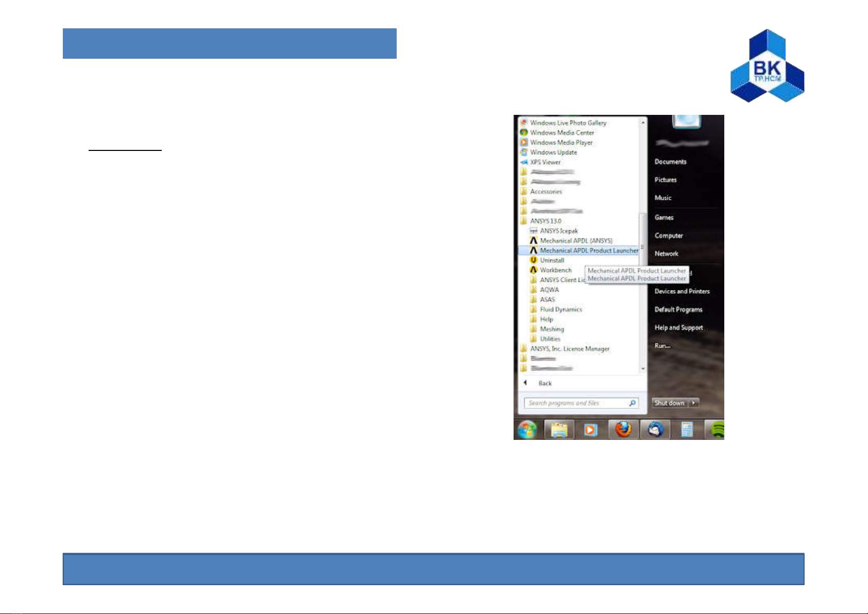Viewport: 868px width, 614px height.
Task: Expand the Fluid Dynamics folder
Action: [x=556, y=309]
